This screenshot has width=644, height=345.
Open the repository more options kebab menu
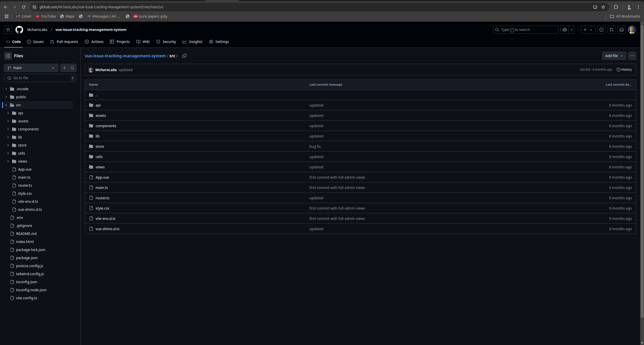632,56
